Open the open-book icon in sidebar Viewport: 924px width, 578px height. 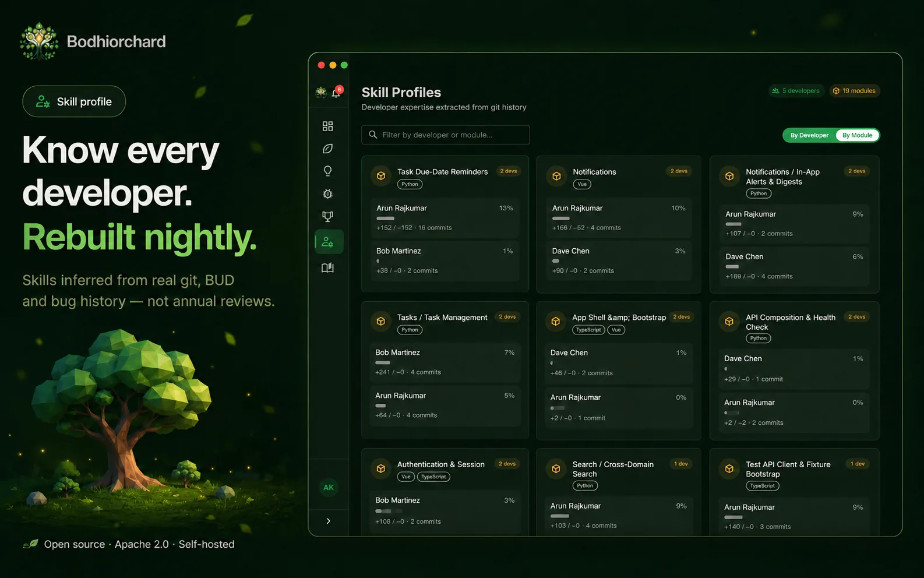328,267
